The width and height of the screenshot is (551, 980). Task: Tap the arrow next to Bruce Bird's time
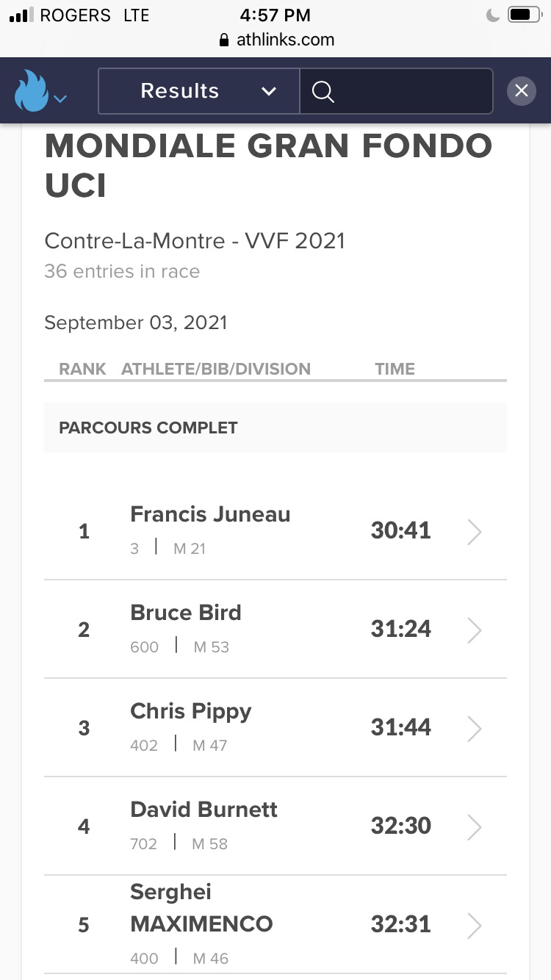coord(475,630)
